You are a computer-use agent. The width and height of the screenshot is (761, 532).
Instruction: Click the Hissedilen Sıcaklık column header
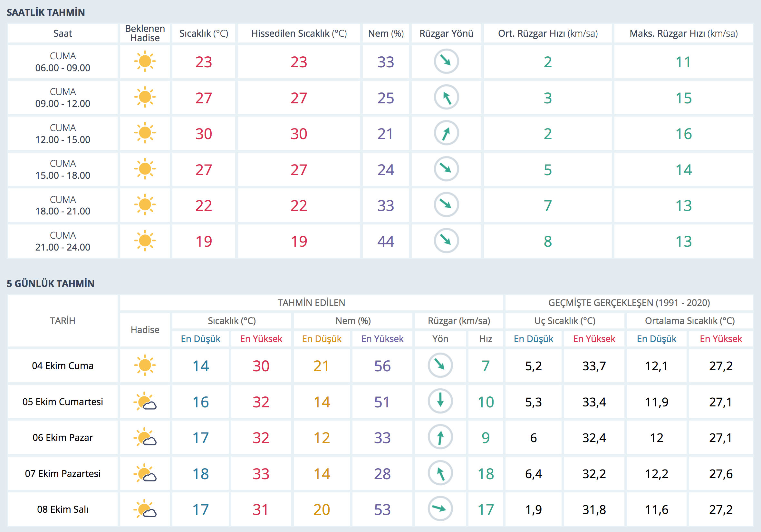coord(299,33)
